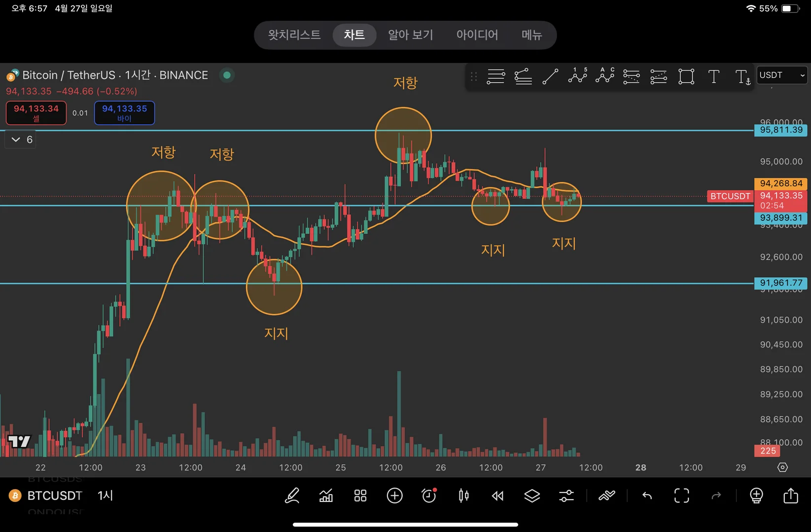Tap the share export icon

(x=790, y=495)
